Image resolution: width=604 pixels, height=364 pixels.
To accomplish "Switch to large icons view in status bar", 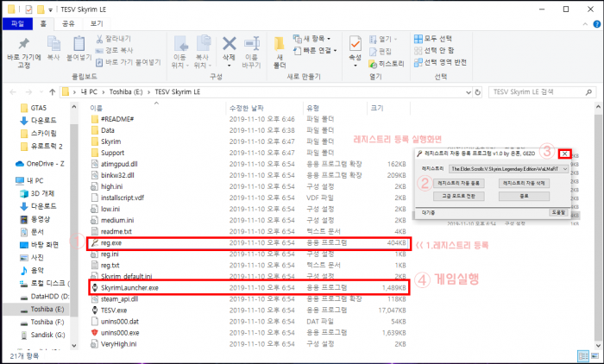I will coord(595,356).
